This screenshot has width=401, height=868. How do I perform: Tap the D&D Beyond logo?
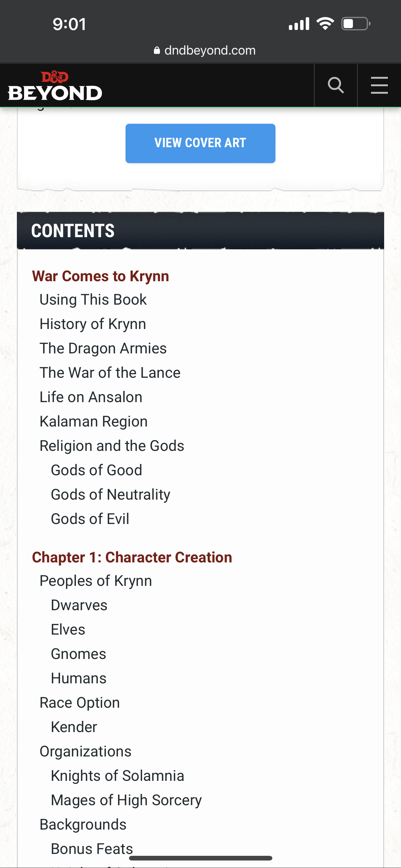click(x=55, y=86)
